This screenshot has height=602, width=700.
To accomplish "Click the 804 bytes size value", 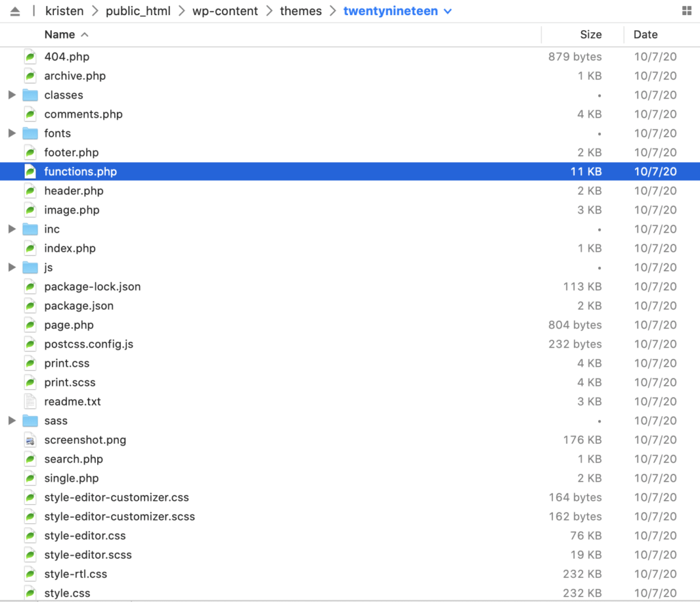I will 575,325.
